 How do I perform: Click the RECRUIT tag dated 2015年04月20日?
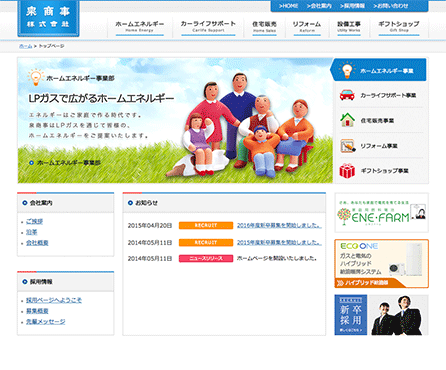pos(206,225)
